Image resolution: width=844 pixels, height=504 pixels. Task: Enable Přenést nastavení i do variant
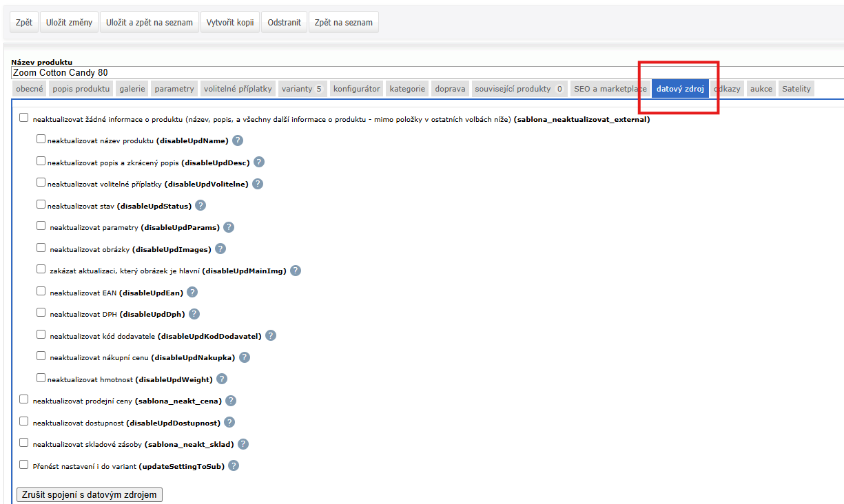24,465
